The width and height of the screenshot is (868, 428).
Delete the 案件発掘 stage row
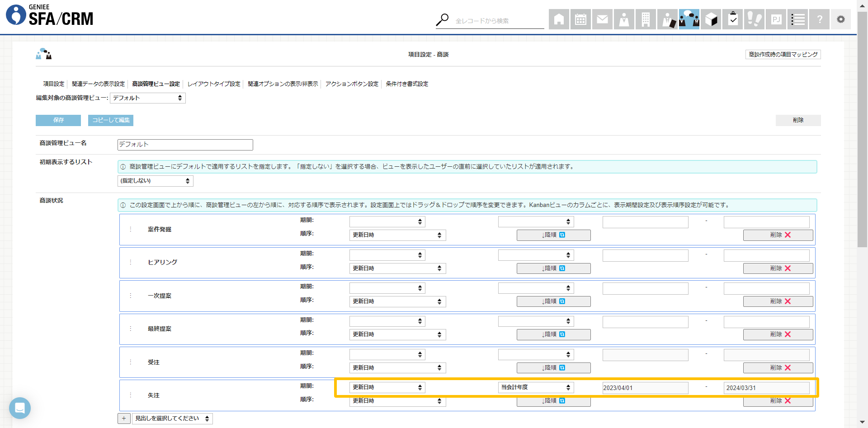point(778,235)
